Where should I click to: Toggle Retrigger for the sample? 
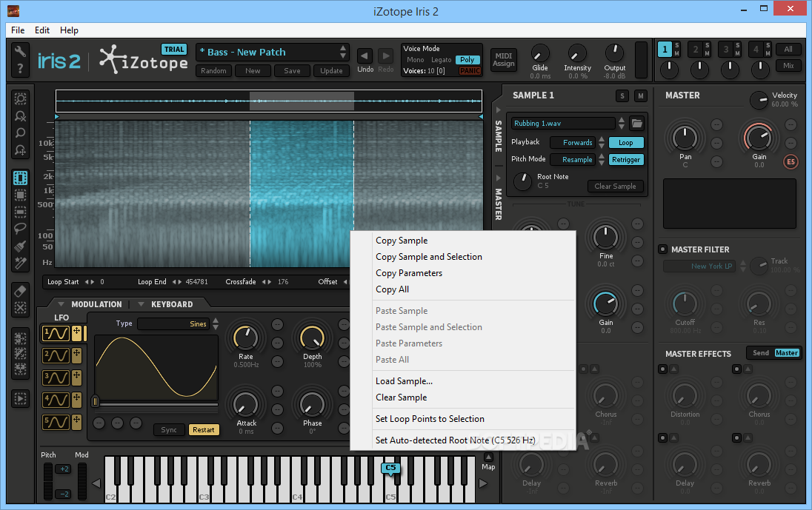click(625, 160)
